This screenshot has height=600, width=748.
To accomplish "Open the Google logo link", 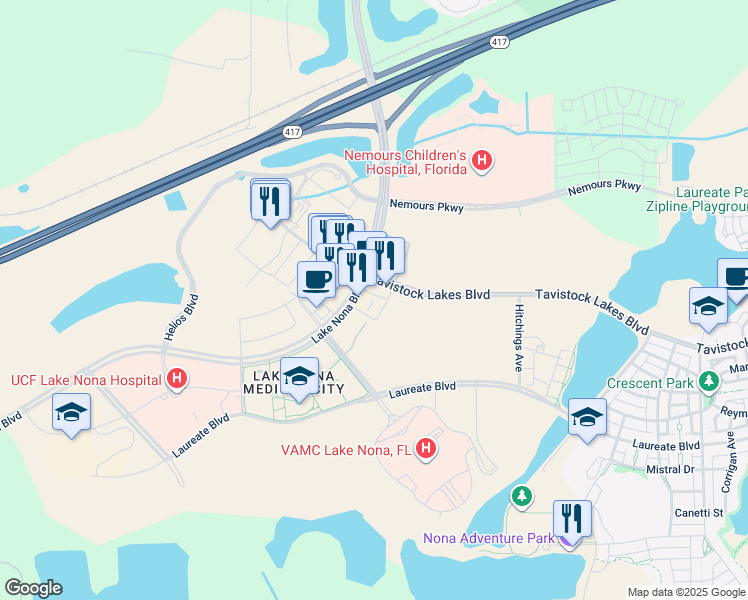I will [33, 588].
